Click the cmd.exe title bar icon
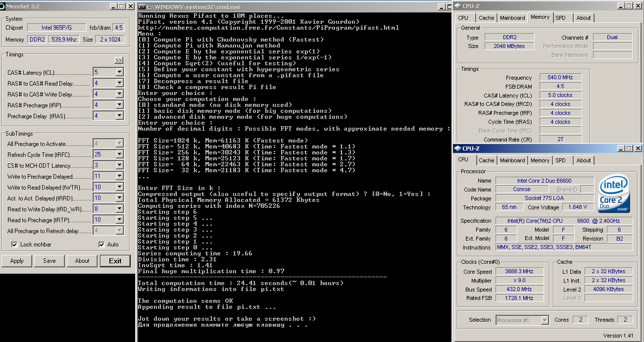This screenshot has height=342, width=644. click(142, 6)
